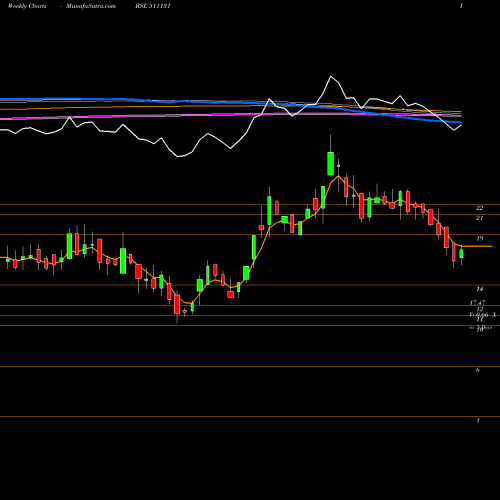
Task: Click the price axis label '22'
Action: [x=479, y=208]
